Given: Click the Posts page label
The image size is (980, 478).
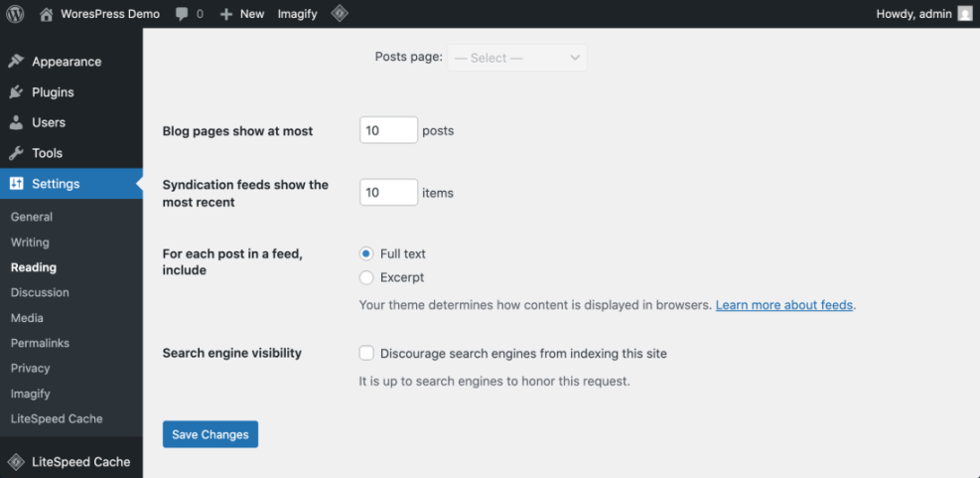Looking at the screenshot, I should (x=409, y=57).
